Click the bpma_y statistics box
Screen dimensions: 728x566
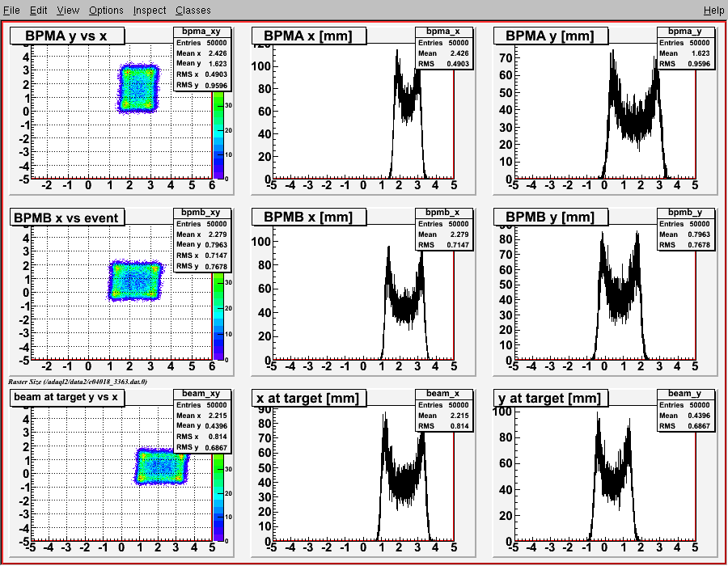click(685, 49)
